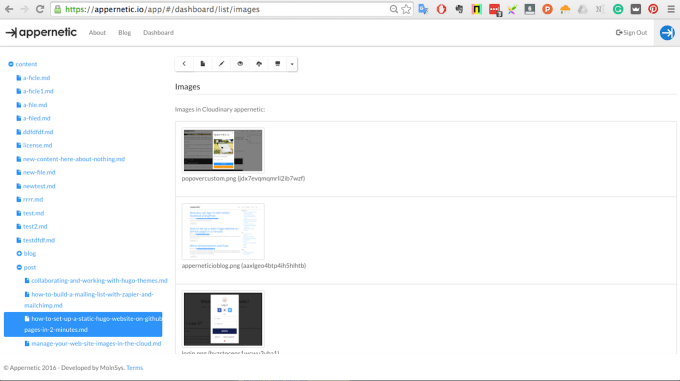The image size is (680, 381).
Task: Open the Chrome hamburger menu
Action: click(x=671, y=9)
